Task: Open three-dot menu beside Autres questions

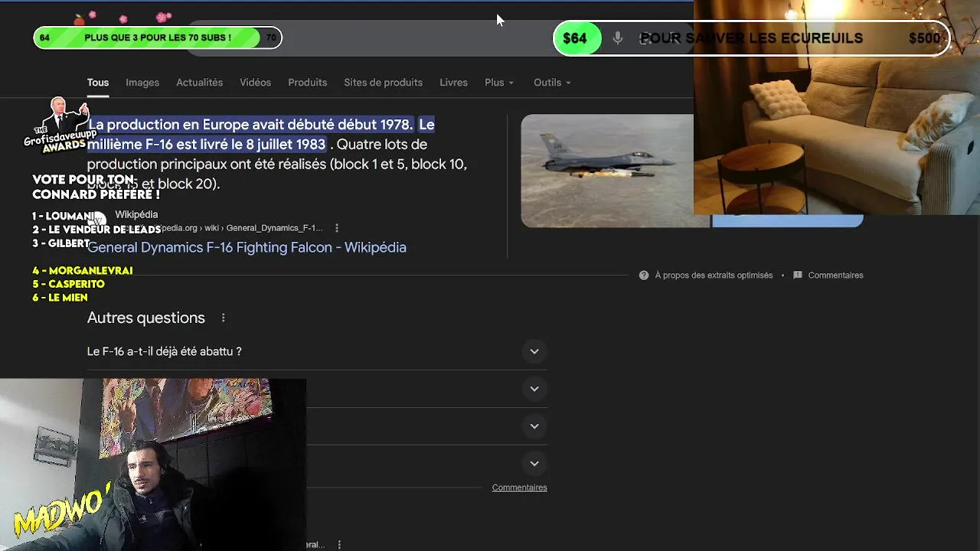Action: [224, 318]
